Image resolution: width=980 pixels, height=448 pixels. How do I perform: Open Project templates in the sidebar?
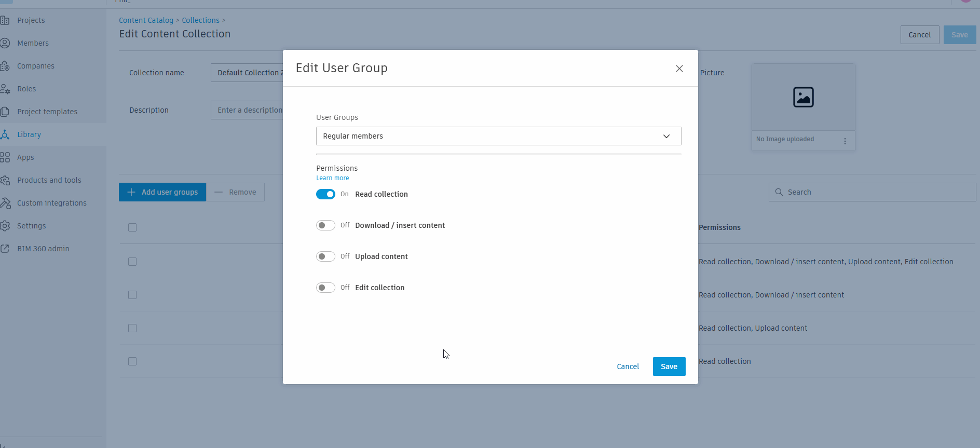tap(47, 112)
